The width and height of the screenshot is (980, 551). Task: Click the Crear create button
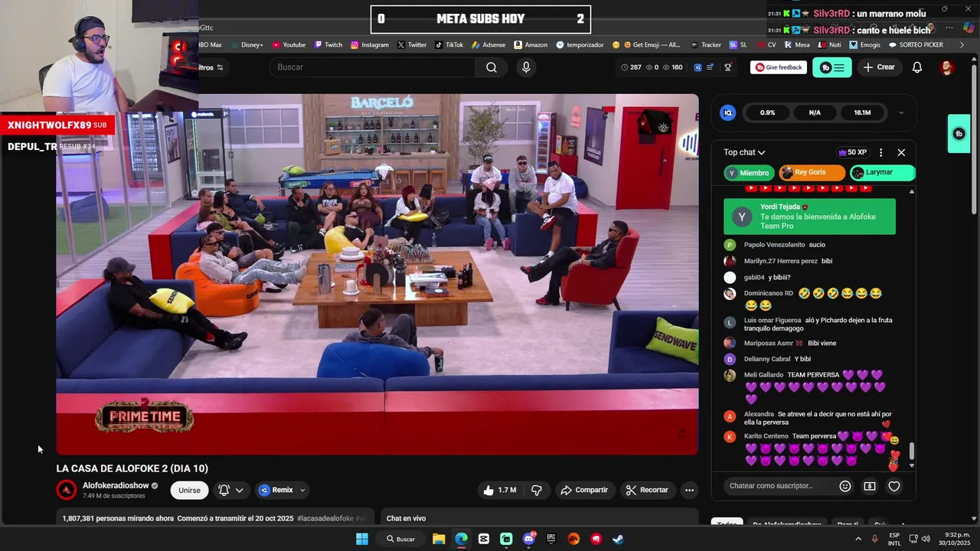878,67
